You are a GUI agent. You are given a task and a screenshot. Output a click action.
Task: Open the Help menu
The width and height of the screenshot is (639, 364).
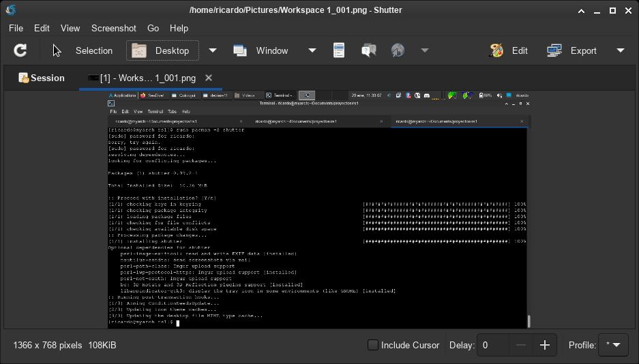(179, 28)
